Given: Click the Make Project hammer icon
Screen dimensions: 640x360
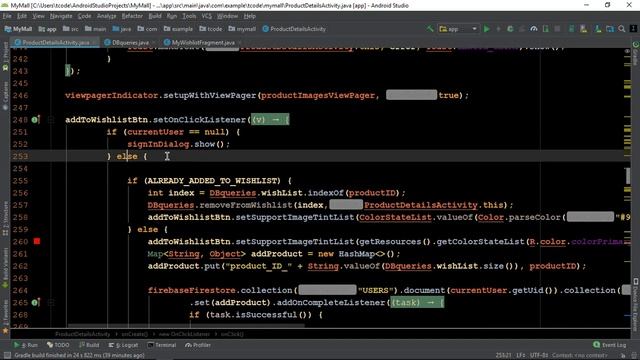Looking at the screenshot, I should click(x=430, y=29).
